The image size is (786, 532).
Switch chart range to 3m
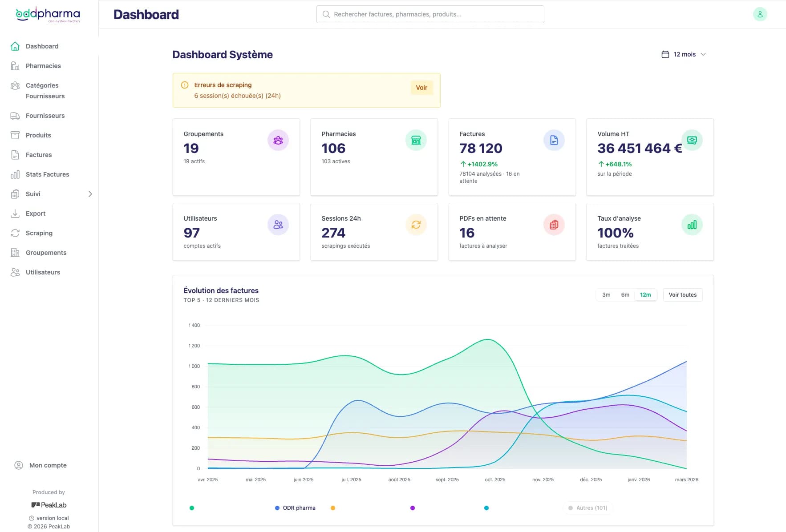[x=606, y=295]
